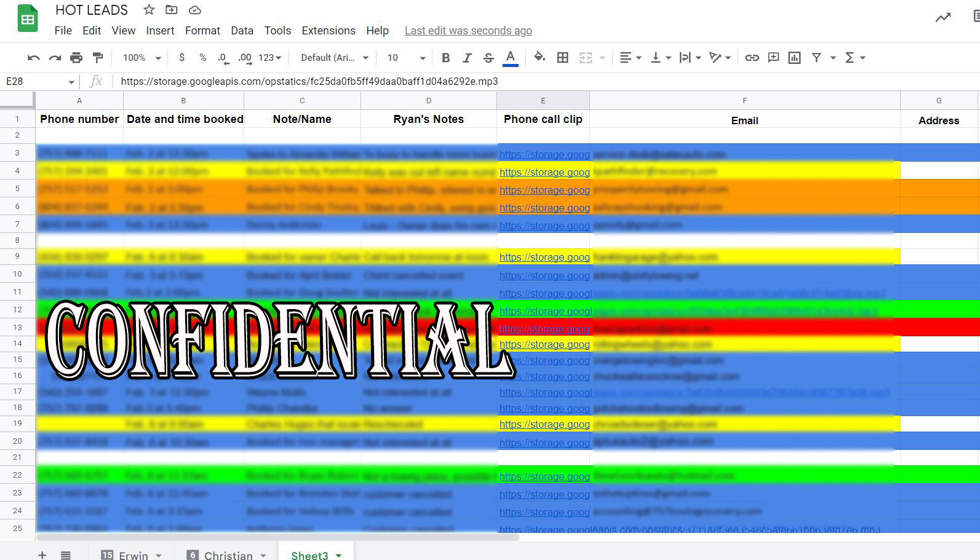Check the cloud document status icon

tap(195, 10)
